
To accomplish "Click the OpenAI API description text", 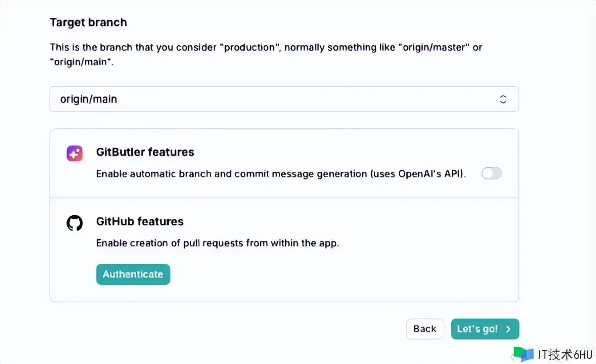I will 281,174.
